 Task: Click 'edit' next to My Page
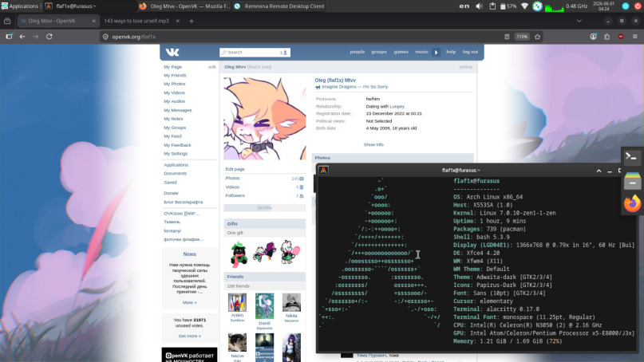(212, 67)
